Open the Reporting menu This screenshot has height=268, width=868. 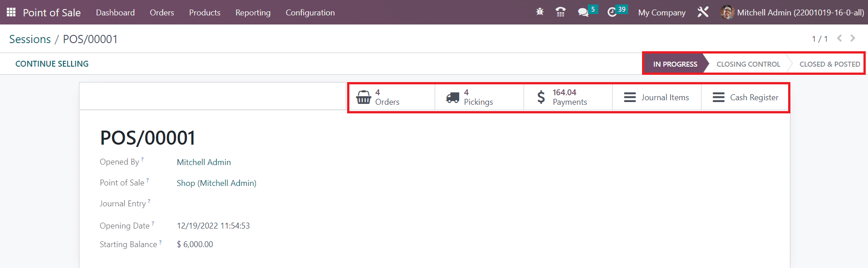pyautogui.click(x=253, y=13)
